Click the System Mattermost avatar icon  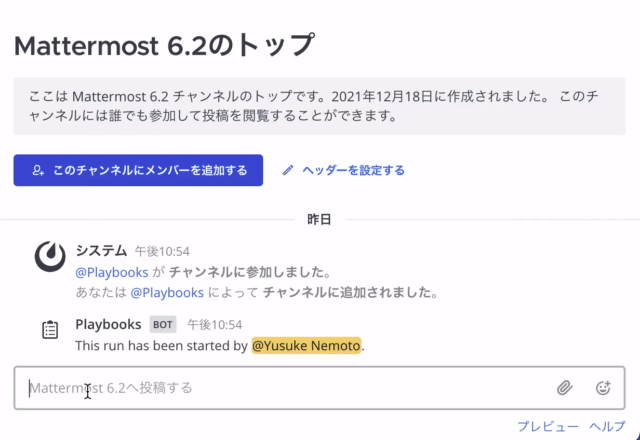(49, 257)
